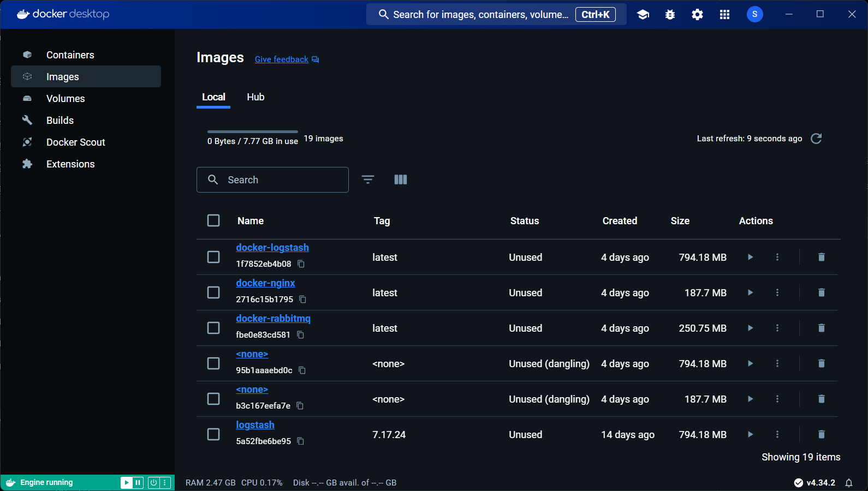868x491 pixels.
Task: Copy image ID b3c167eefa7e
Action: click(x=300, y=406)
